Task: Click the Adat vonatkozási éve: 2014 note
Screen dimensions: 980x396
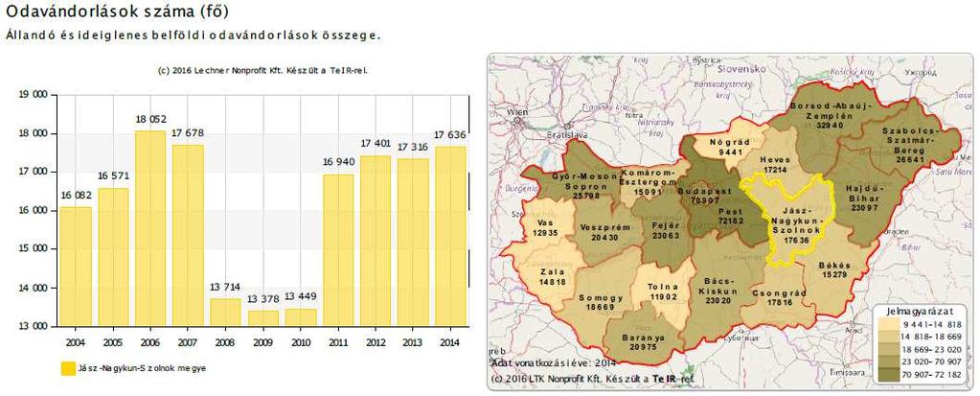Action: 555,362
